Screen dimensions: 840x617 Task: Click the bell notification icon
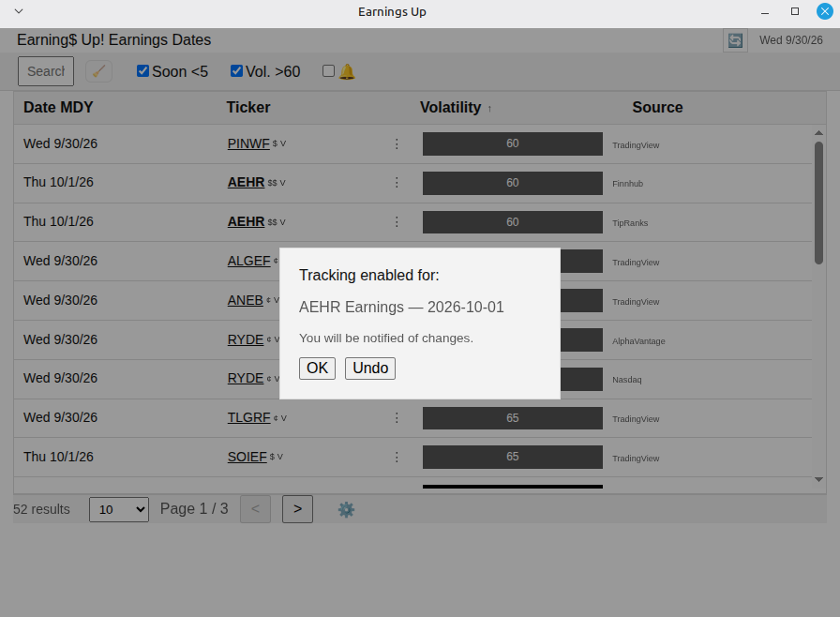click(x=347, y=71)
